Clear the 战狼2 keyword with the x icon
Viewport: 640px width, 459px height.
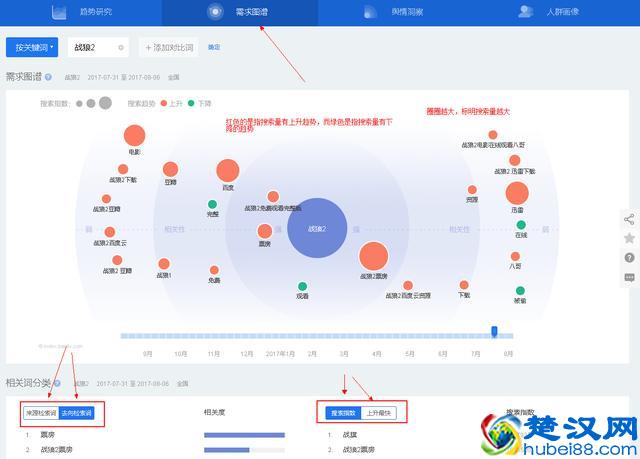[x=121, y=48]
